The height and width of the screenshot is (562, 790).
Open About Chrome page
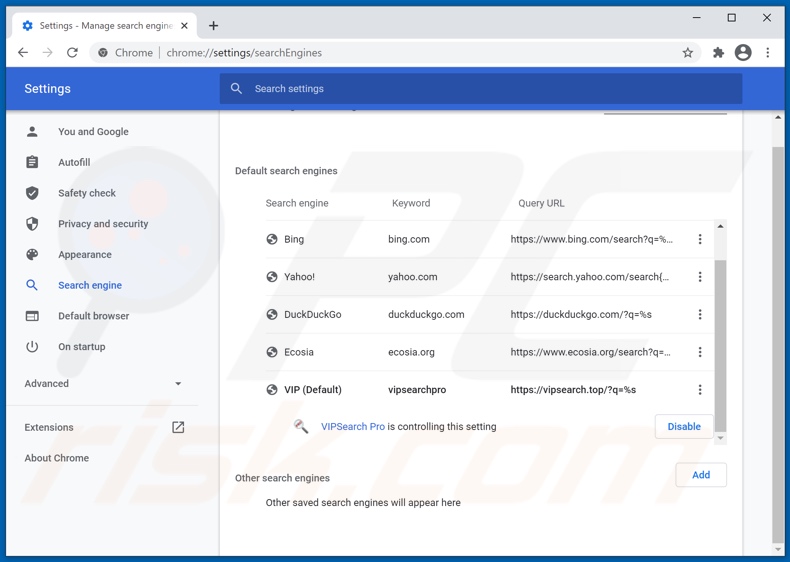(x=56, y=458)
